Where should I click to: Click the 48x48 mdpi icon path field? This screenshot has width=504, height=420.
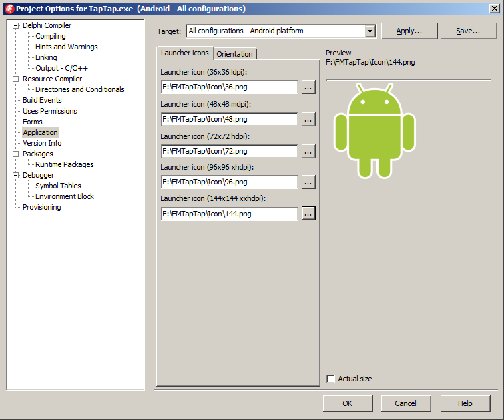point(229,120)
